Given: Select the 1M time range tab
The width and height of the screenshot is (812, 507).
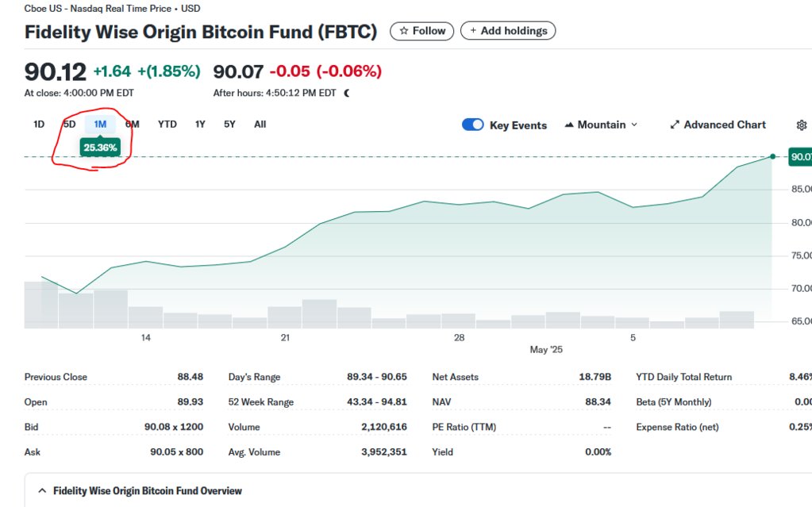Looking at the screenshot, I should tap(100, 125).
